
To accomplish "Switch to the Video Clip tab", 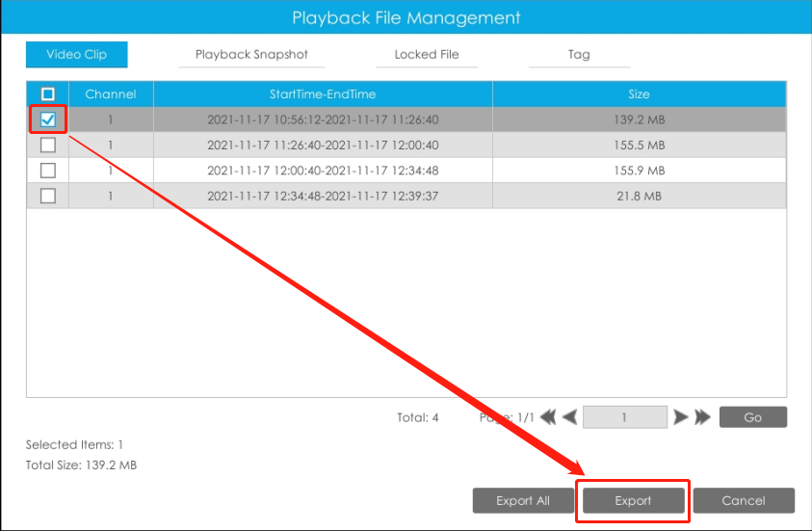I will (77, 54).
